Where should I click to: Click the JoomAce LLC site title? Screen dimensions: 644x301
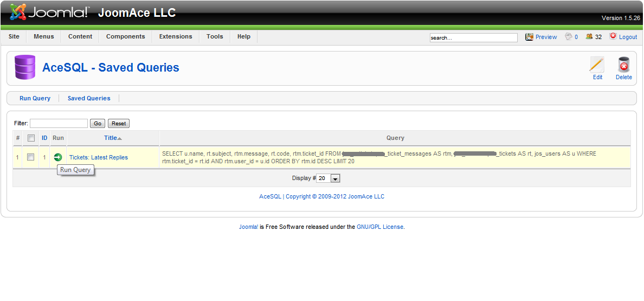click(137, 12)
